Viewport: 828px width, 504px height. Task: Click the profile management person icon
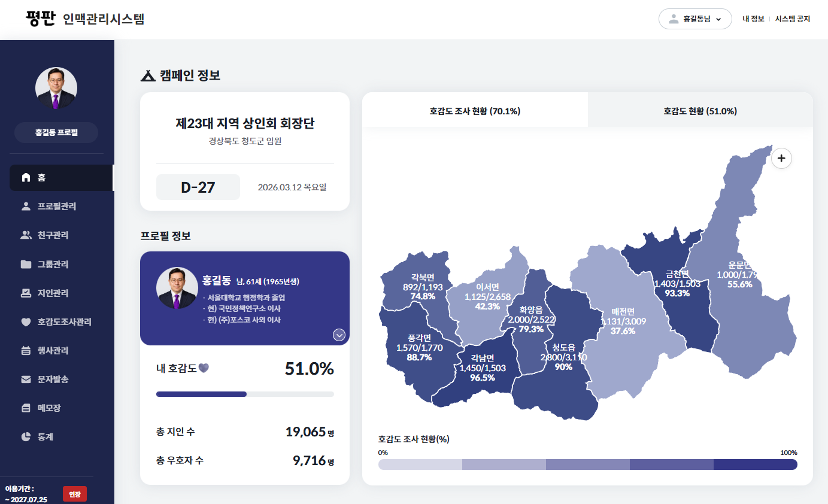pos(26,207)
